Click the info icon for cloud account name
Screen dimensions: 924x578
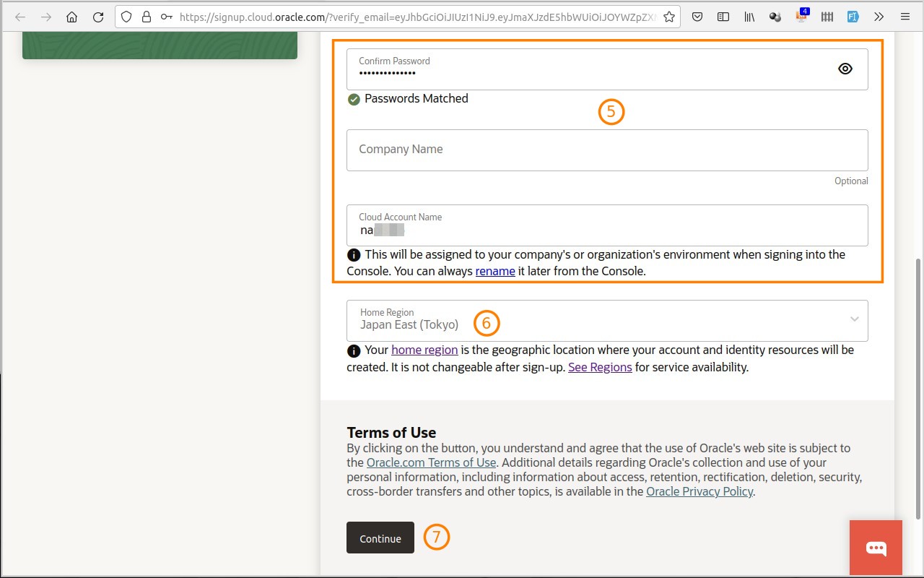(x=354, y=255)
